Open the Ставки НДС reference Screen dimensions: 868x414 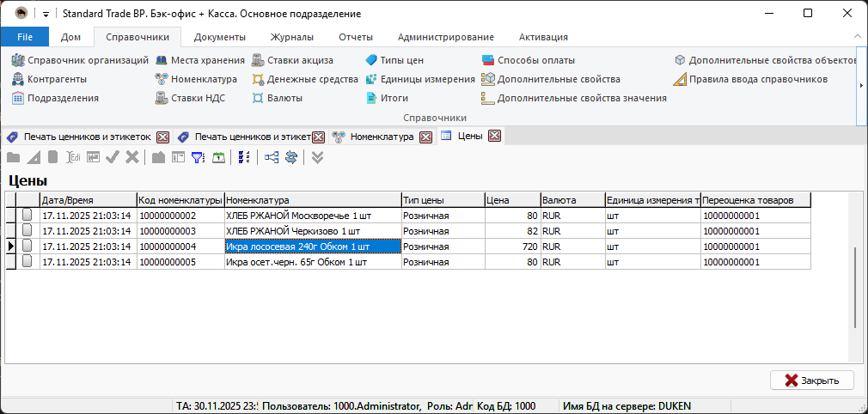point(191,98)
